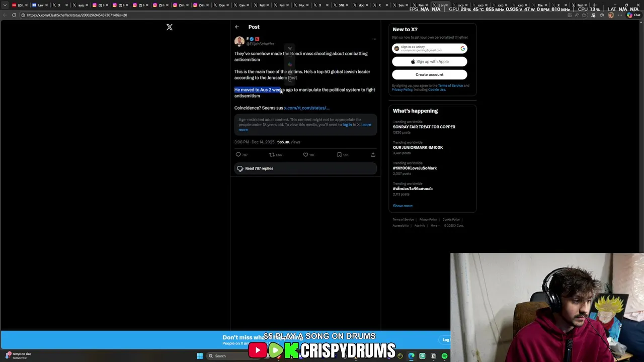Image resolution: width=644 pixels, height=362 pixels.
Task: Open the x.com/rt_com/status link
Action: pyautogui.click(x=306, y=108)
